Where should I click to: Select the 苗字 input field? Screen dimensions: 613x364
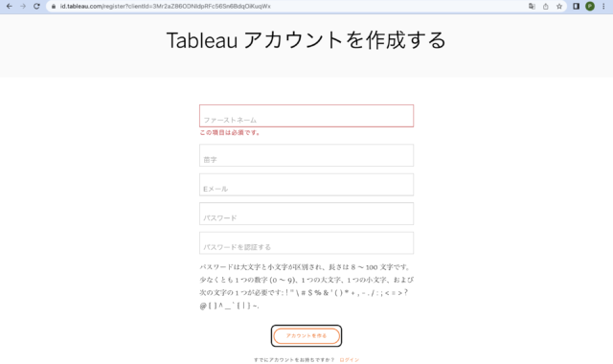point(306,155)
